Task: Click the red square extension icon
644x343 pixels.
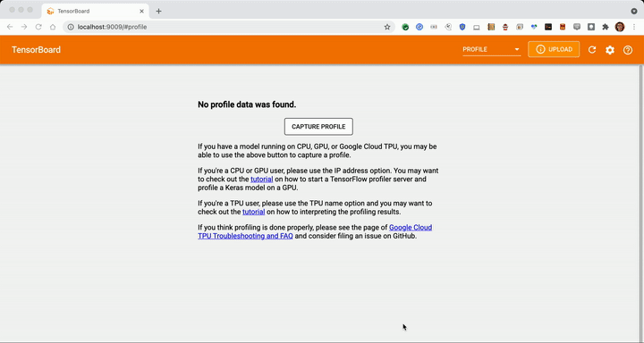Action: pos(563,27)
